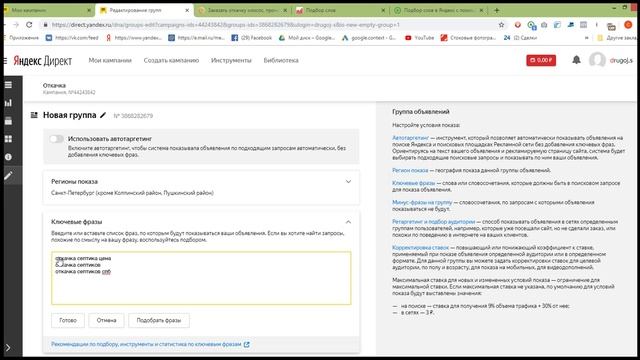Expand the Регионы показа section
Image resolution: width=640 pixels, height=360 pixels.
pyautogui.click(x=348, y=181)
